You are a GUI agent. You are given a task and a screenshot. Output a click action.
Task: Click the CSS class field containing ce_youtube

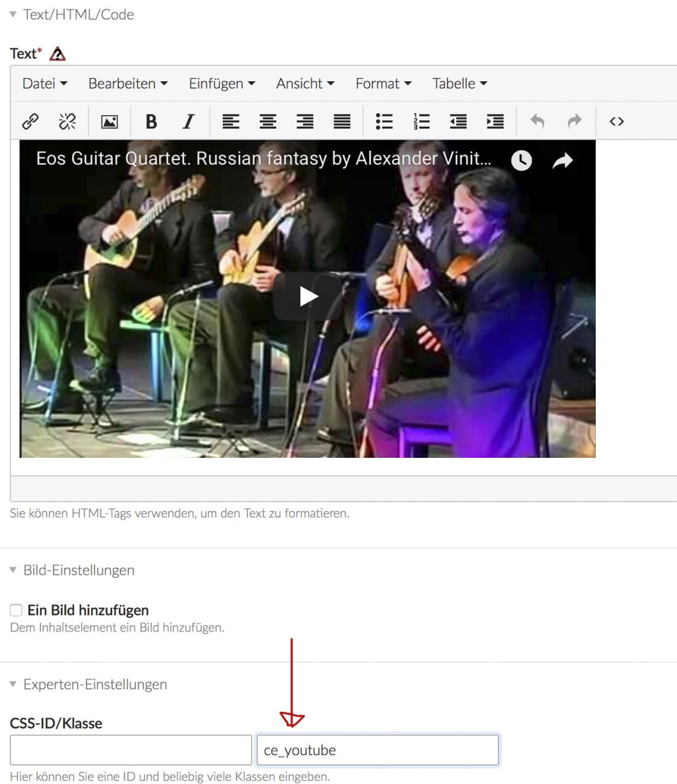(377, 750)
